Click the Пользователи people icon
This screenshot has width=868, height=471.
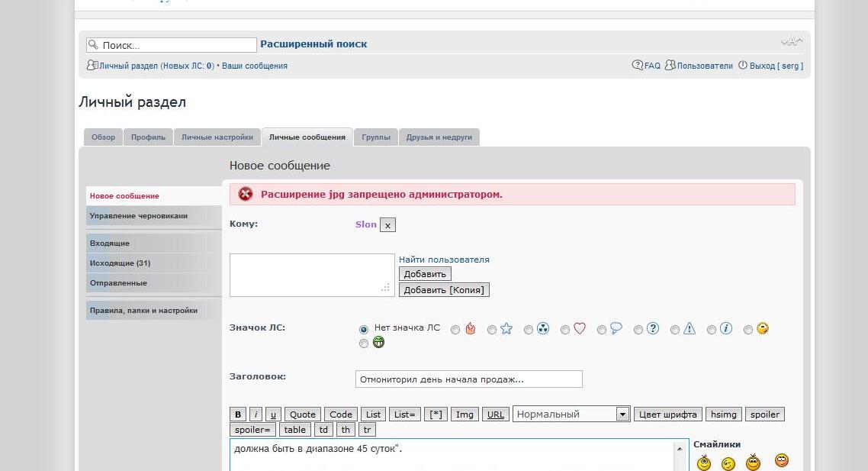670,66
